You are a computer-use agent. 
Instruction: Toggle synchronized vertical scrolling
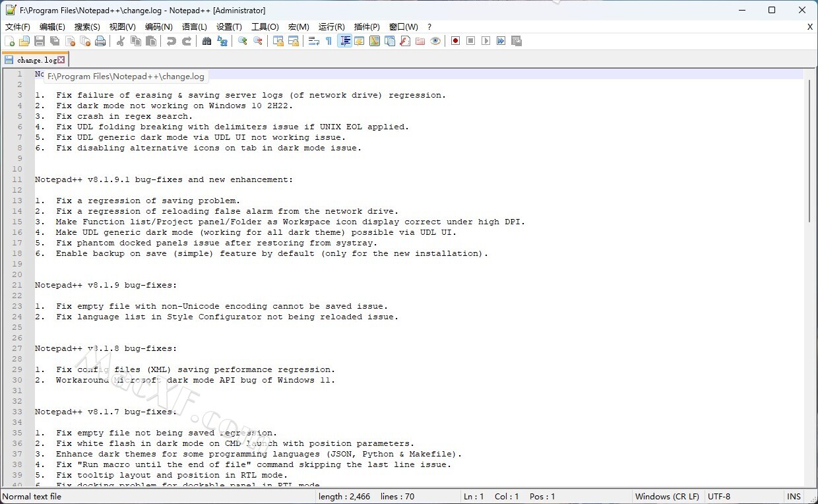pyautogui.click(x=278, y=41)
